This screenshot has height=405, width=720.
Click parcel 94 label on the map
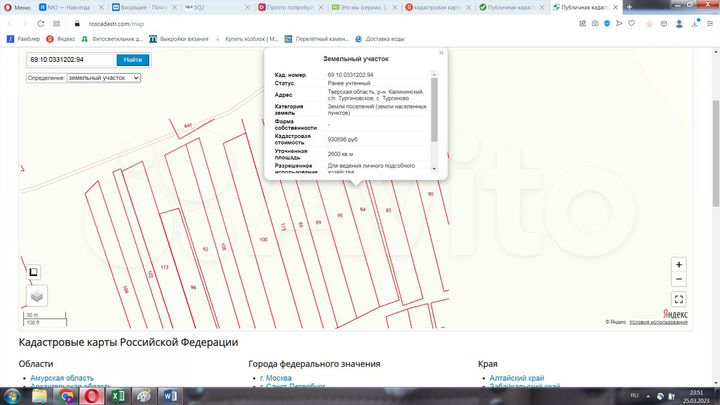pyautogui.click(x=363, y=209)
